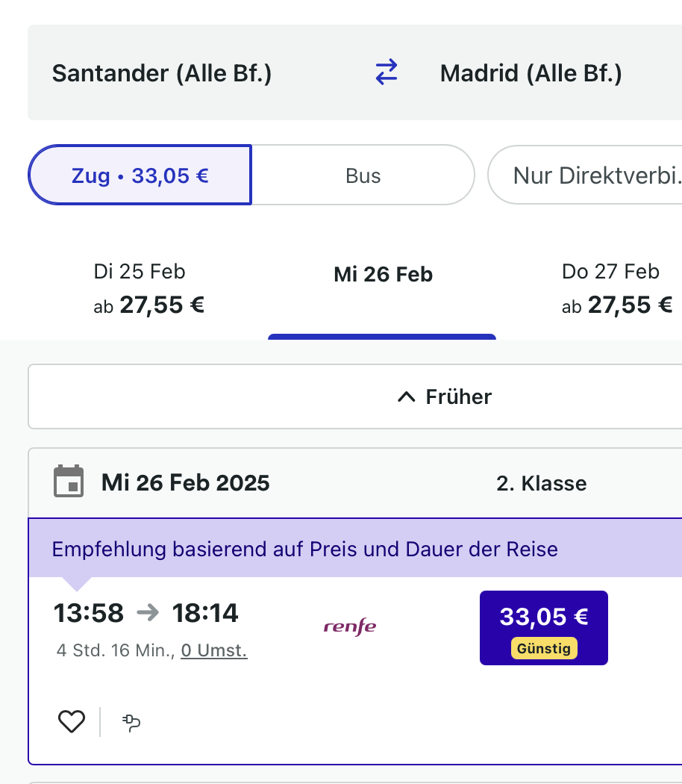Swap the origin and destination stations
682x784 pixels.
click(386, 72)
